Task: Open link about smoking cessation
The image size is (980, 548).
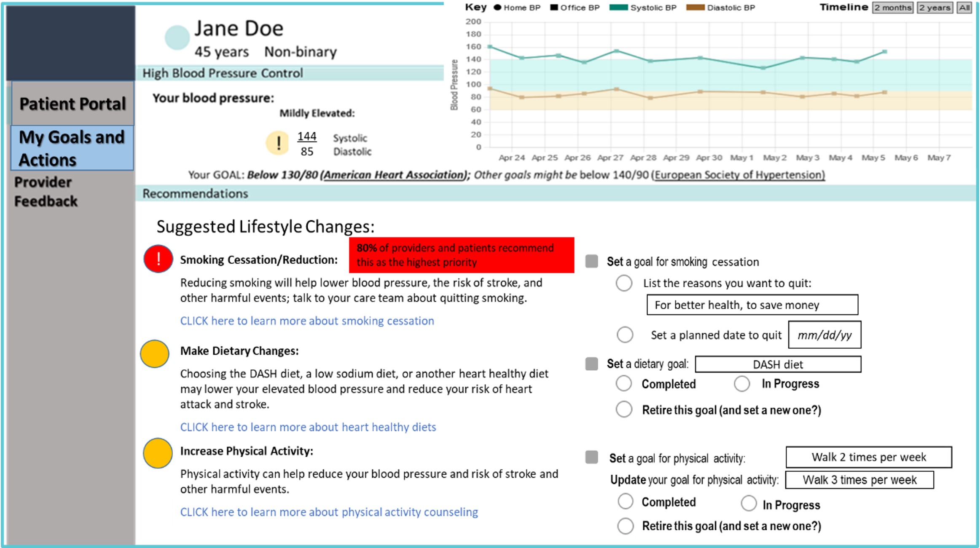Action: 307,321
